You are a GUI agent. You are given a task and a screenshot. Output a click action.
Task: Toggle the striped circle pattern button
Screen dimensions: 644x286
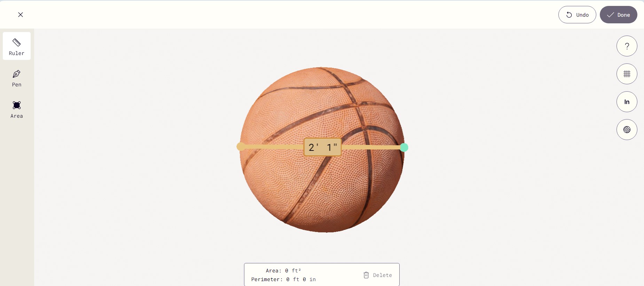click(x=627, y=130)
